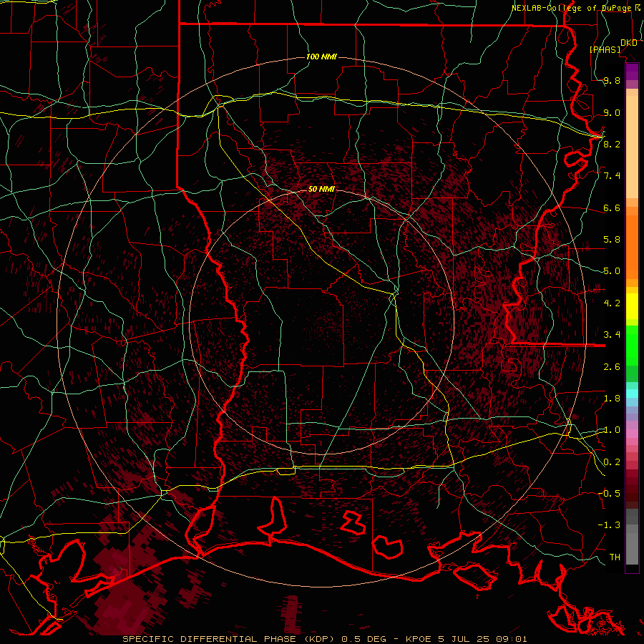
Task: Click the 6.6 value on the scale
Action: (x=612, y=208)
